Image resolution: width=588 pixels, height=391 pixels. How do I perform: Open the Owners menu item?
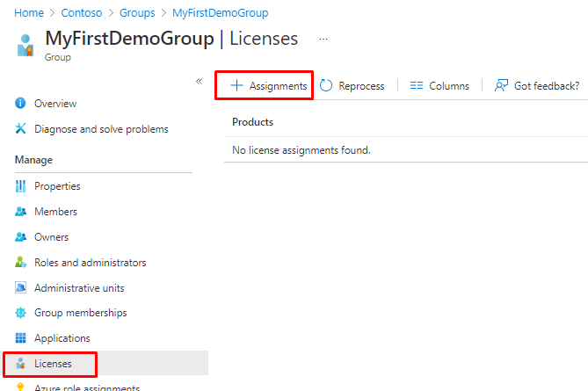[x=51, y=237]
